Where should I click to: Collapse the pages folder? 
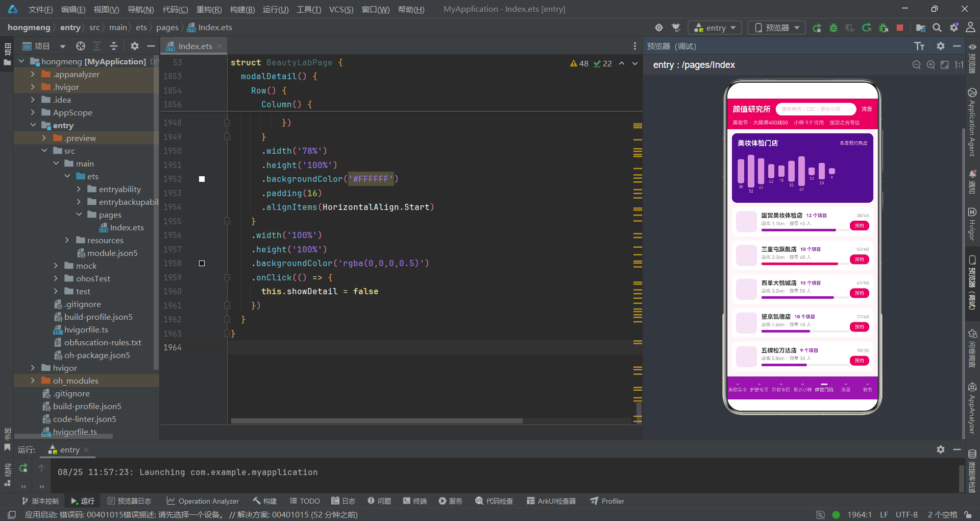click(x=79, y=215)
